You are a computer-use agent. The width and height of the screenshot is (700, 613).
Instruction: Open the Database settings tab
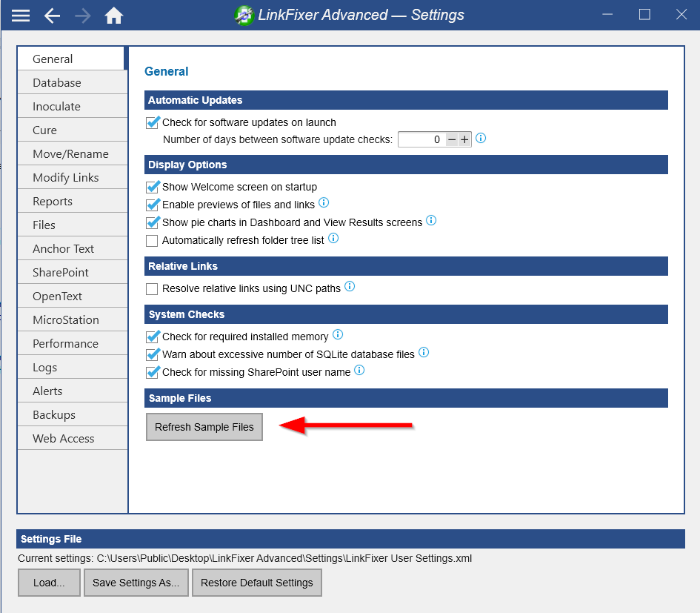tap(73, 83)
